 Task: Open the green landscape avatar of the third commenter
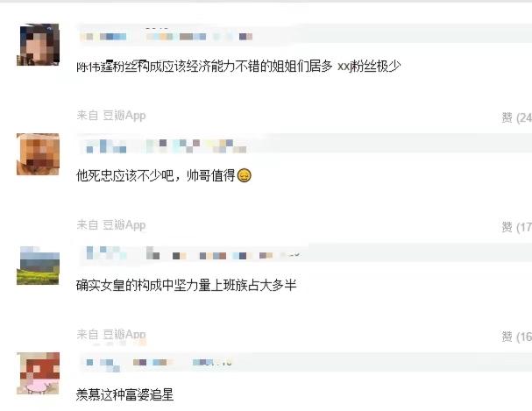[x=38, y=266]
